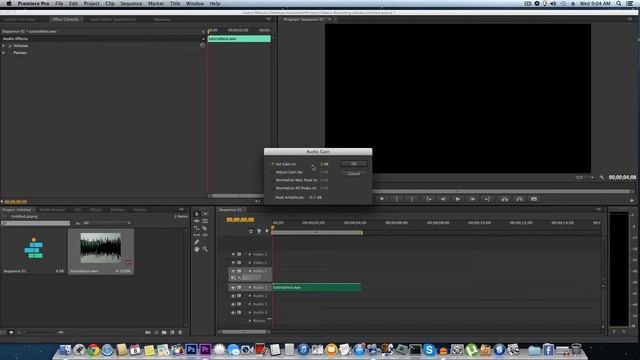Expand Video 2 track triangle
Screen dimensions: 640x360
[x=250, y=262]
